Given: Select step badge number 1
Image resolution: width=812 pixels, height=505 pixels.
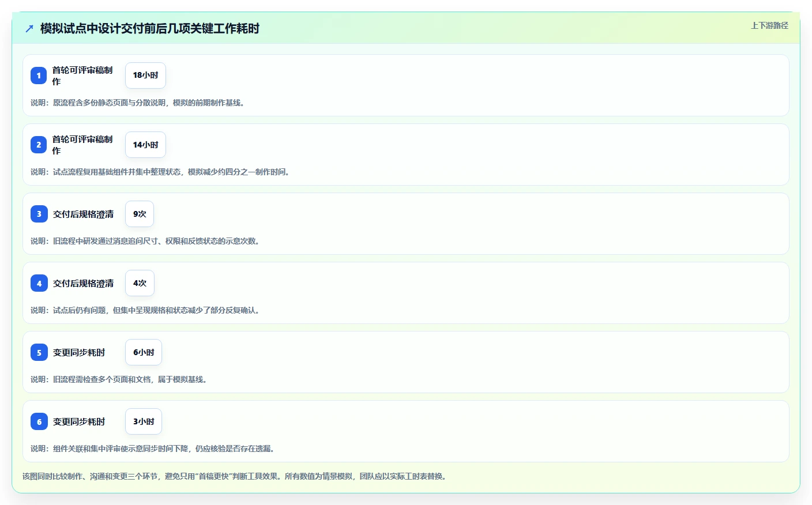Looking at the screenshot, I should point(39,76).
